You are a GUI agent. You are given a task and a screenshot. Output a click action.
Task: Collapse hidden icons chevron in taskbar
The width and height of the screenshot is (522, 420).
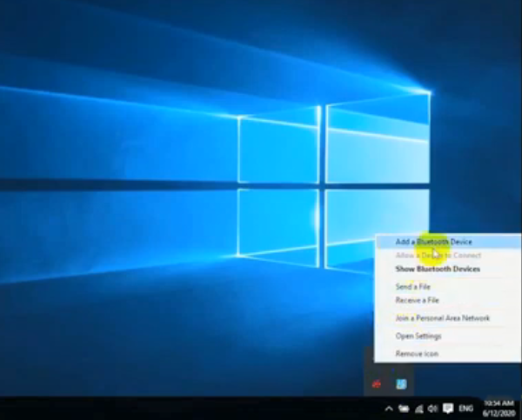tap(389, 409)
